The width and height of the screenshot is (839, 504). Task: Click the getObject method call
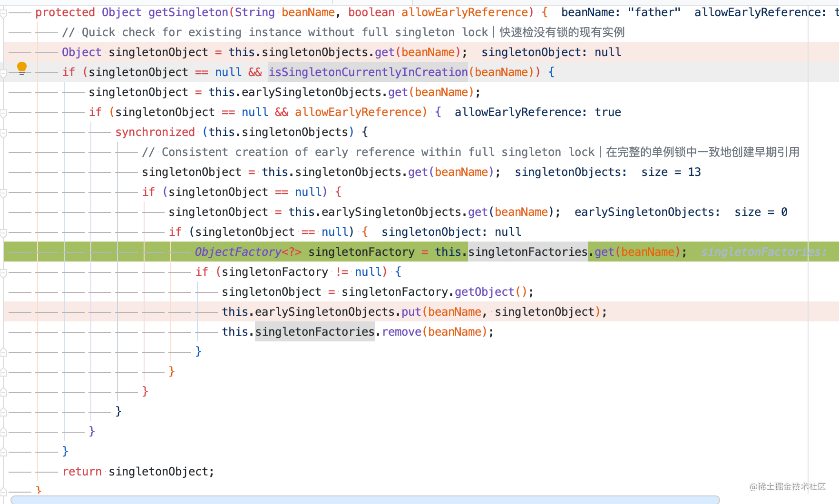click(x=485, y=292)
